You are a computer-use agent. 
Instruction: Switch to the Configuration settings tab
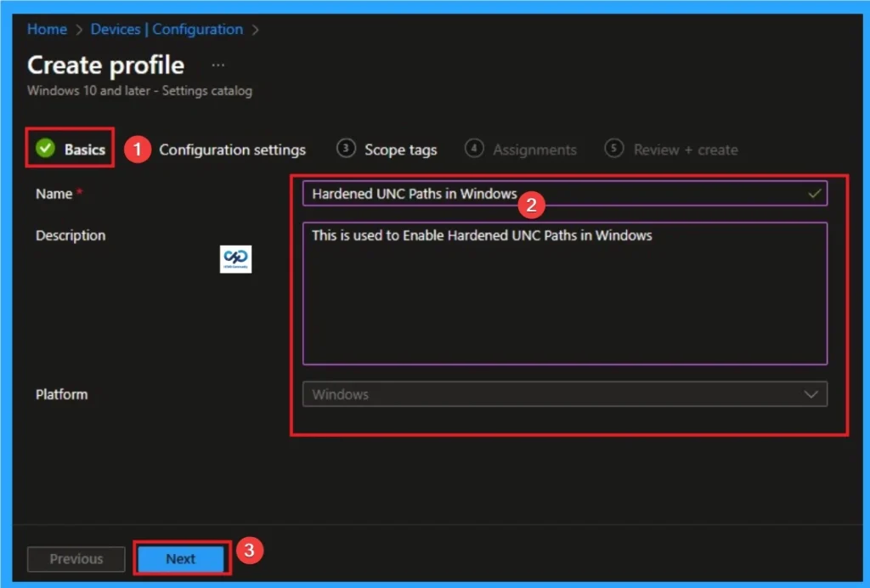[232, 150]
